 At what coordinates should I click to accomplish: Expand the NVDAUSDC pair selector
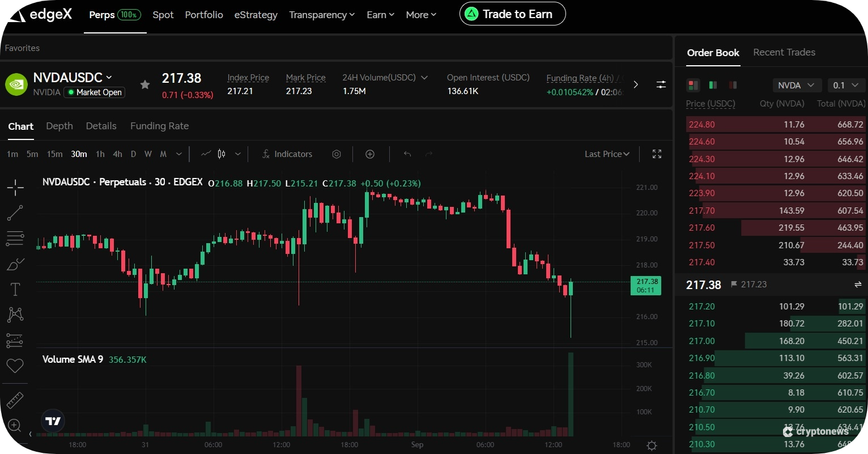109,77
